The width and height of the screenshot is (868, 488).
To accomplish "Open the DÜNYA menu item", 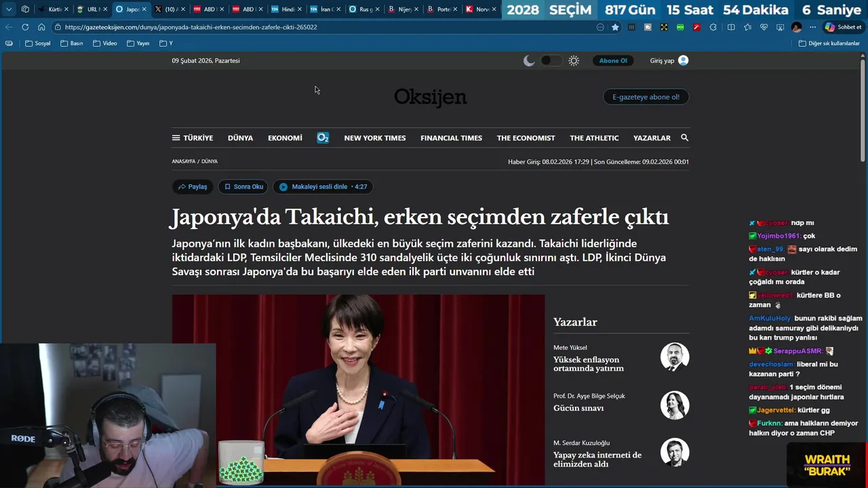I will pyautogui.click(x=240, y=138).
